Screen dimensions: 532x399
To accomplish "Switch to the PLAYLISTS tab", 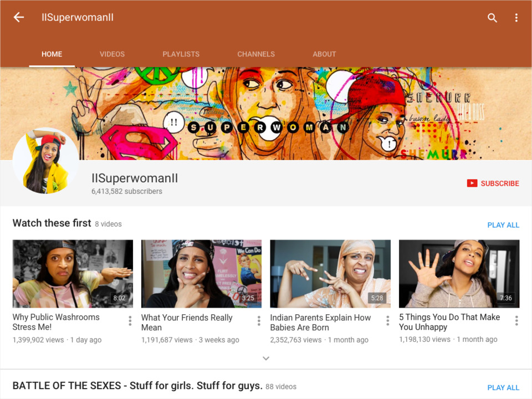I will (181, 54).
